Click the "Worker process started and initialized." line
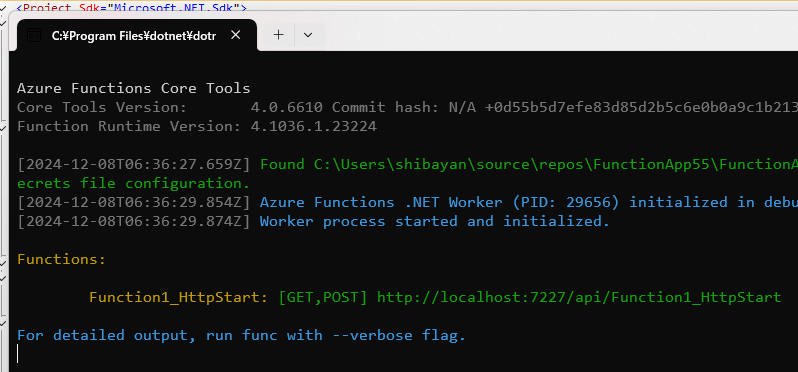The image size is (798, 372). (435, 221)
